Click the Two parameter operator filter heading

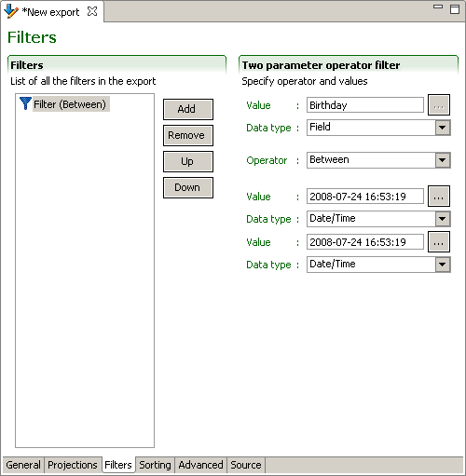coord(321,65)
